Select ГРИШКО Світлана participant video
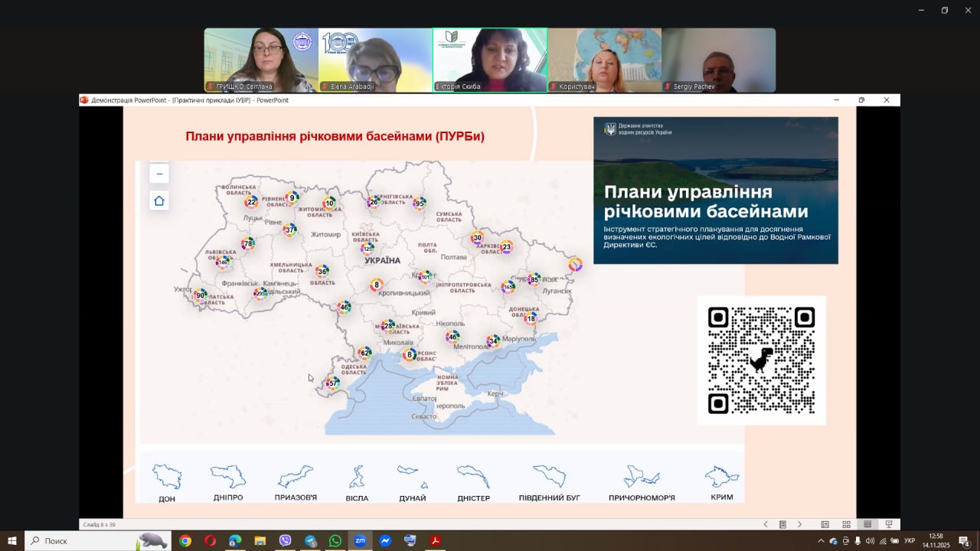The width and height of the screenshot is (980, 551). pyautogui.click(x=261, y=60)
